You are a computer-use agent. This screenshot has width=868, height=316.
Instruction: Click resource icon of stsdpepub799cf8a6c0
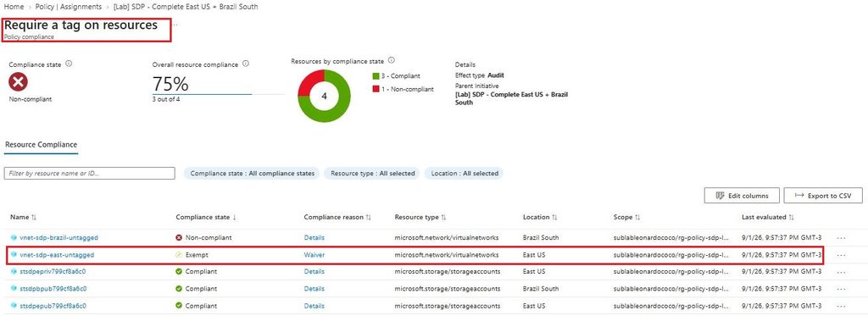click(14, 306)
